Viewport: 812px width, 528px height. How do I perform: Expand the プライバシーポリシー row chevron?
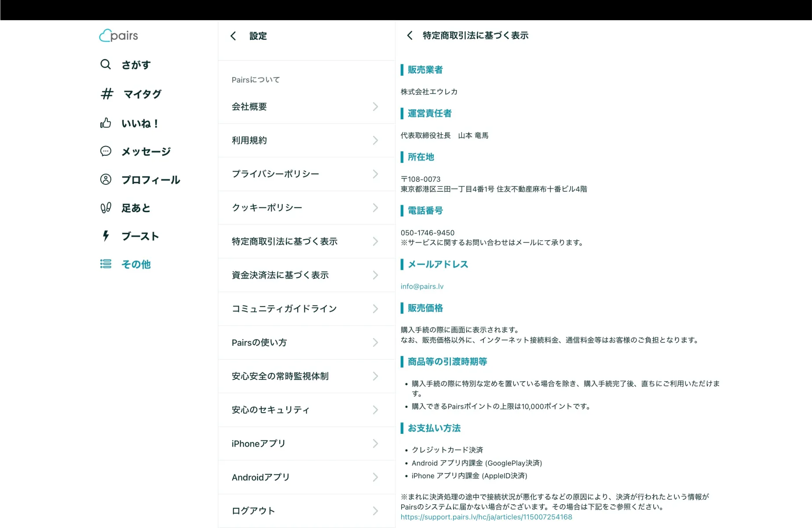point(375,174)
